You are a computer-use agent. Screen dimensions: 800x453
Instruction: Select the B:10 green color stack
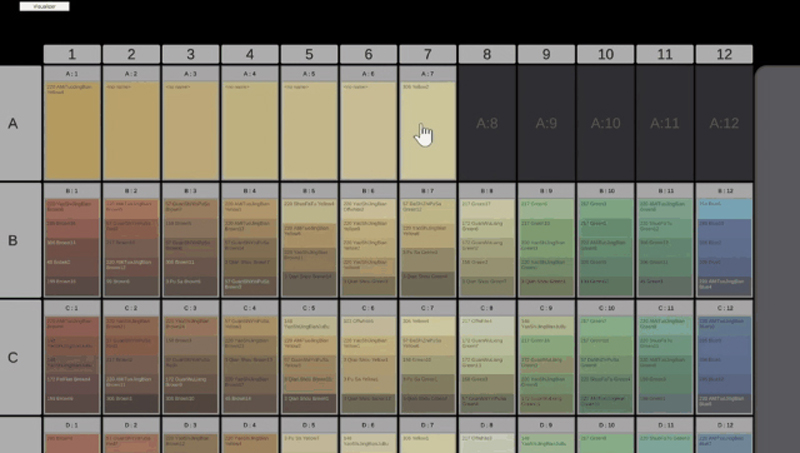pos(605,246)
